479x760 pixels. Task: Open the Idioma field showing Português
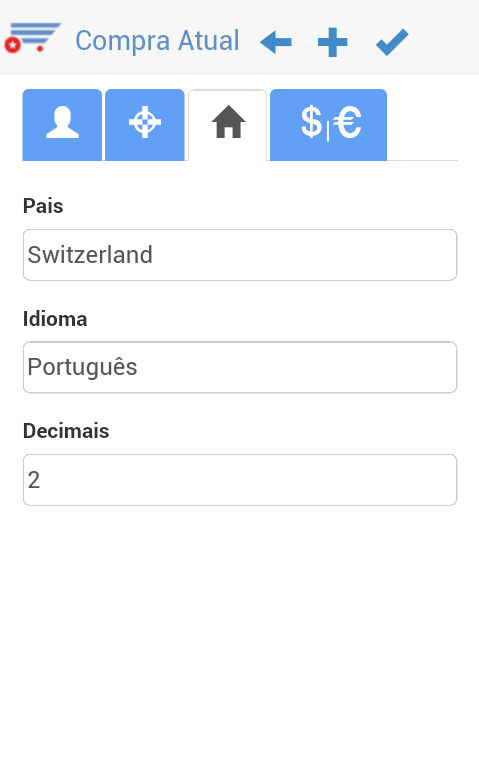240,367
